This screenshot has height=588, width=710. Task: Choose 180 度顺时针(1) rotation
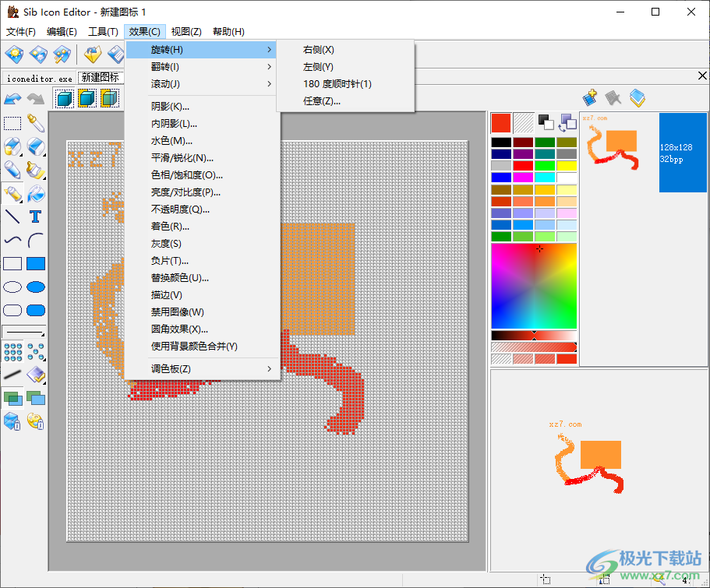point(345,84)
